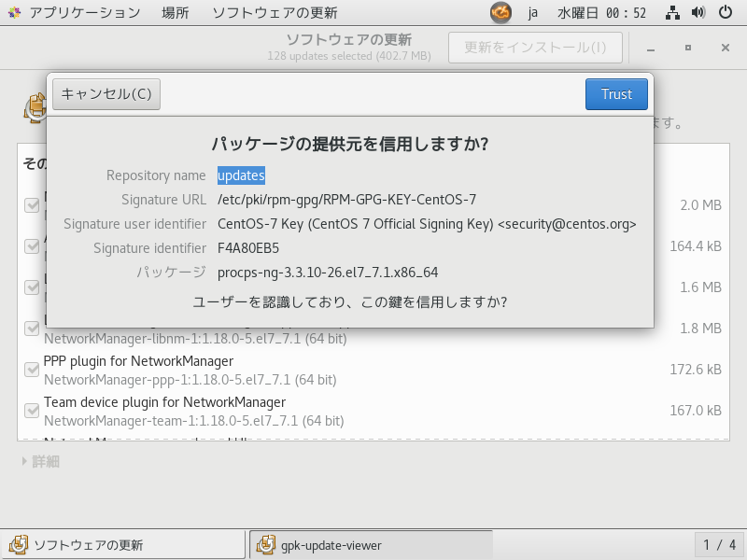Maximize the ソフトウェアの更新 window
This screenshot has width=747, height=560.
[x=688, y=48]
